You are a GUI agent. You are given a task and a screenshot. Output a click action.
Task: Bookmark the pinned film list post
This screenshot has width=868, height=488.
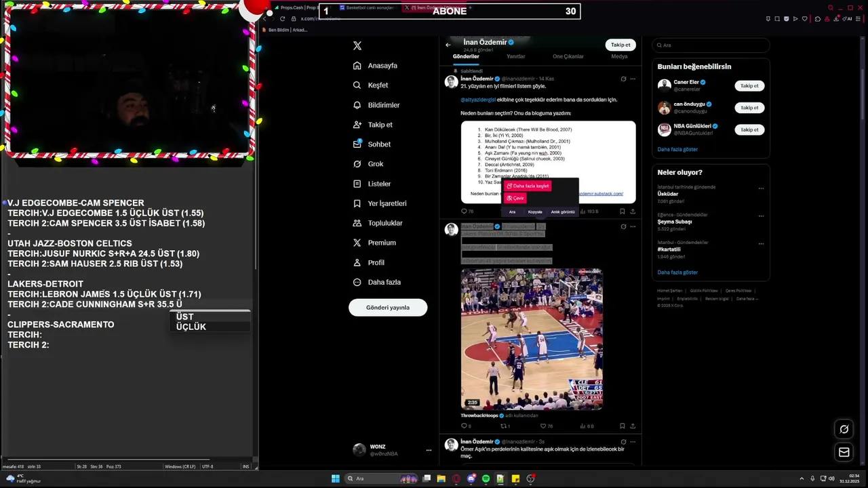pyautogui.click(x=622, y=211)
